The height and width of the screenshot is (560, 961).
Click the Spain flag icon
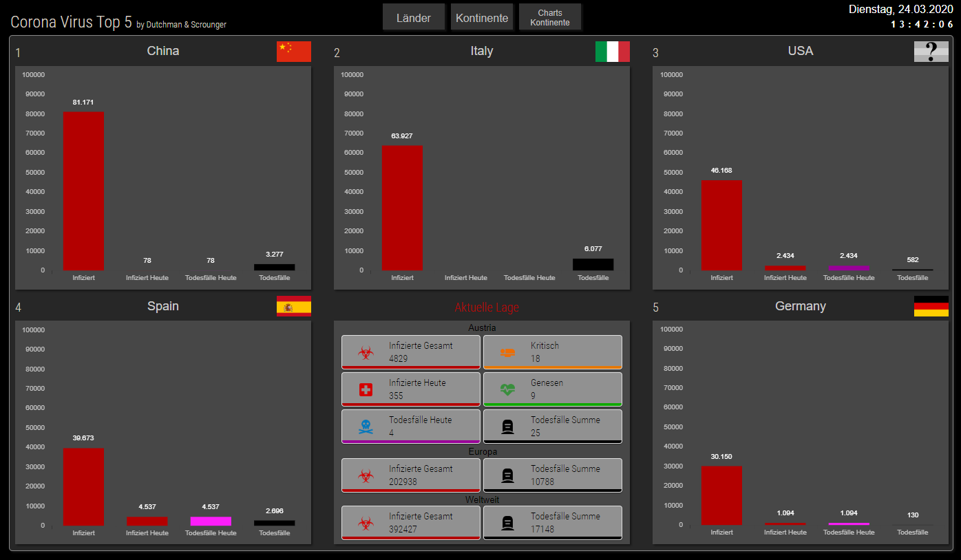click(294, 306)
